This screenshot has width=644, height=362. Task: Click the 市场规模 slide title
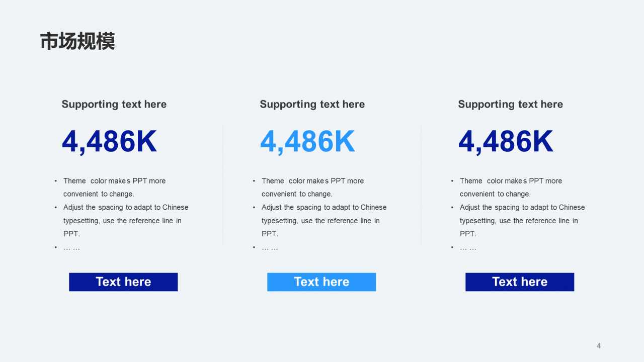(77, 41)
